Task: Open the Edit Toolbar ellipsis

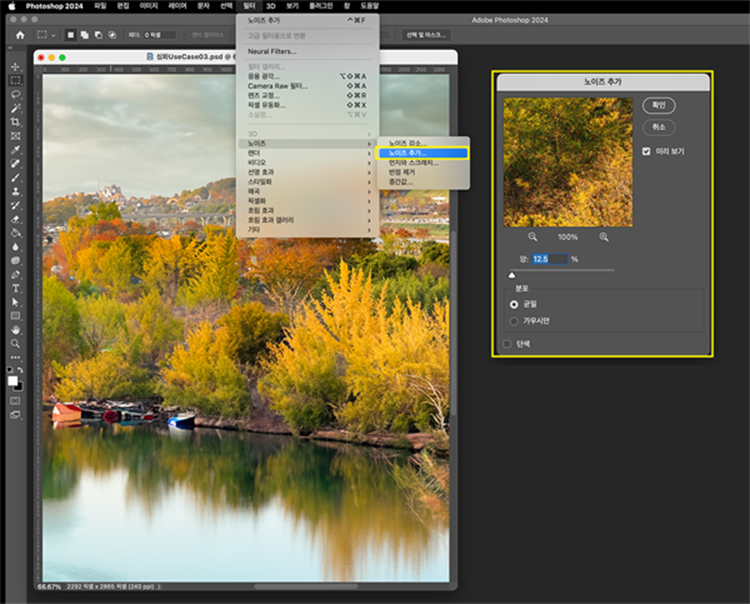Action: 15,357
